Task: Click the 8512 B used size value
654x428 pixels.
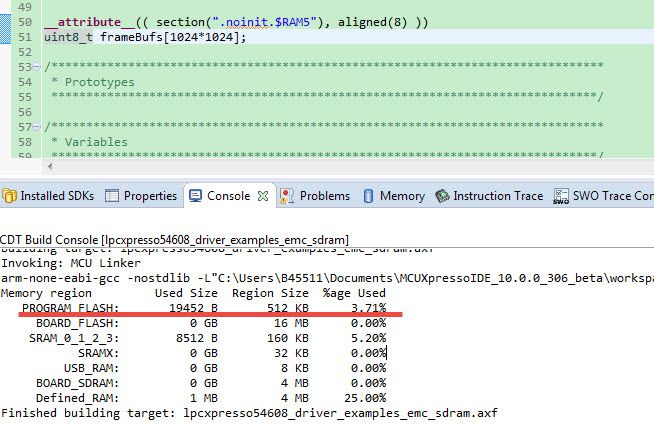Action: 197,338
